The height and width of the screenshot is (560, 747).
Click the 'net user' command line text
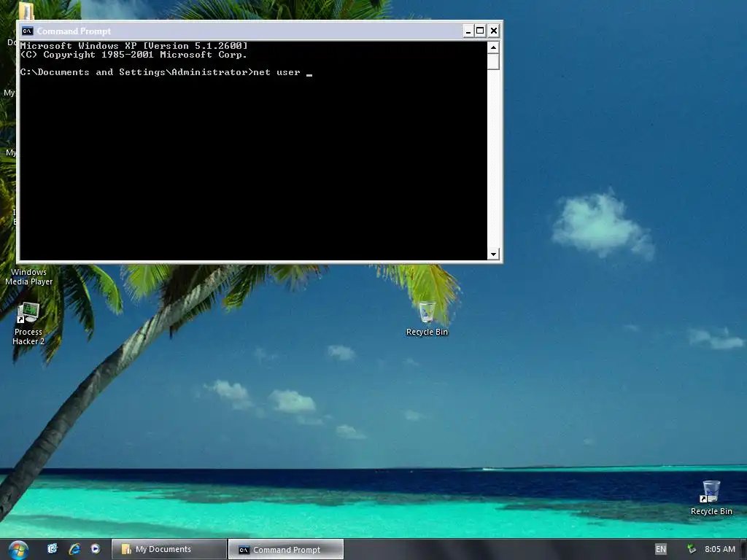(x=276, y=72)
